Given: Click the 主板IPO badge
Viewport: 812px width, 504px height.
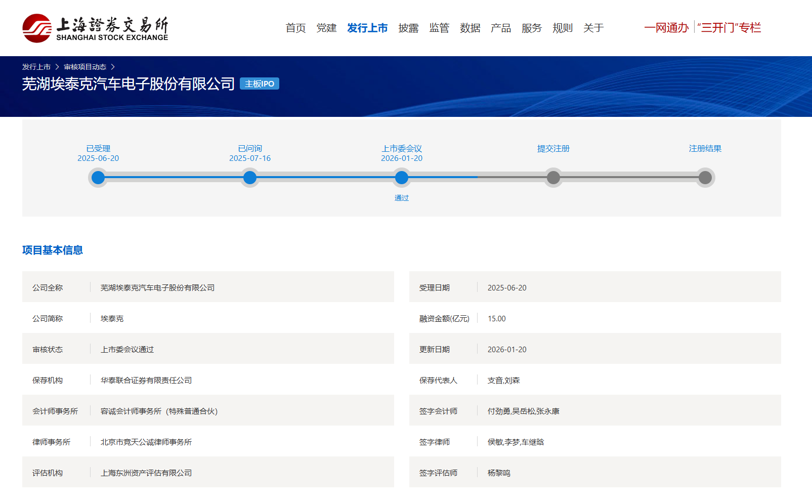Looking at the screenshot, I should point(260,84).
